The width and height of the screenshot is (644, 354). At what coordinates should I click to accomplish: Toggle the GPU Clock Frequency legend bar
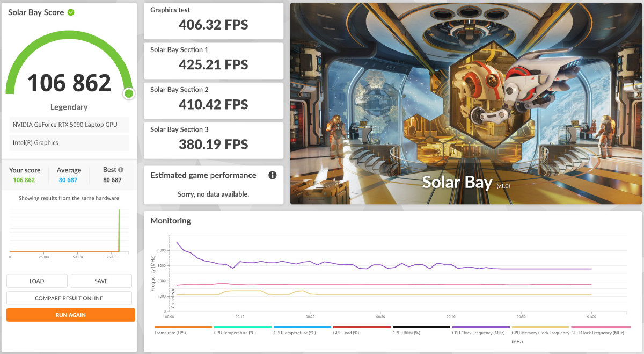pyautogui.click(x=600, y=327)
